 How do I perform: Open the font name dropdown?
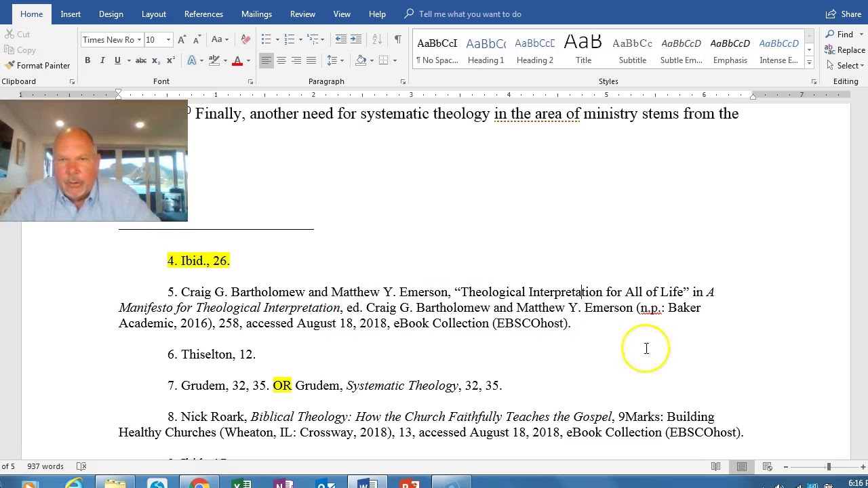pos(139,40)
